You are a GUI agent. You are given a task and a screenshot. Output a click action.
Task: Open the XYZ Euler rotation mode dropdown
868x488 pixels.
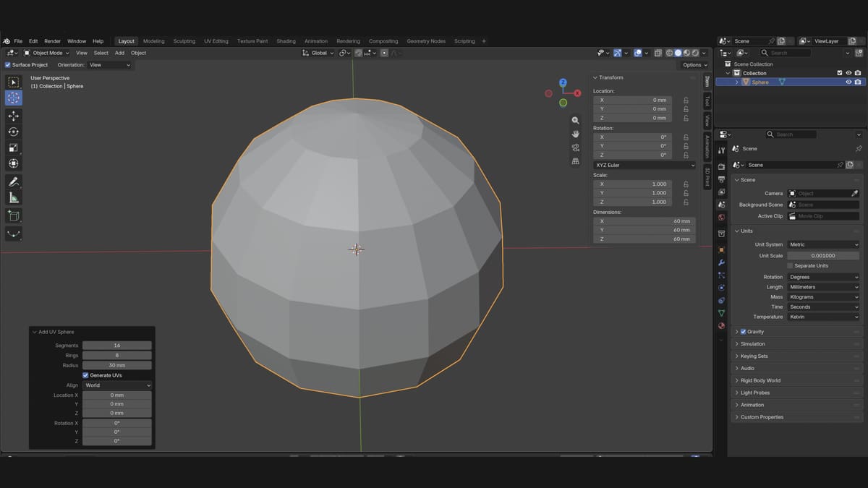[x=644, y=165]
